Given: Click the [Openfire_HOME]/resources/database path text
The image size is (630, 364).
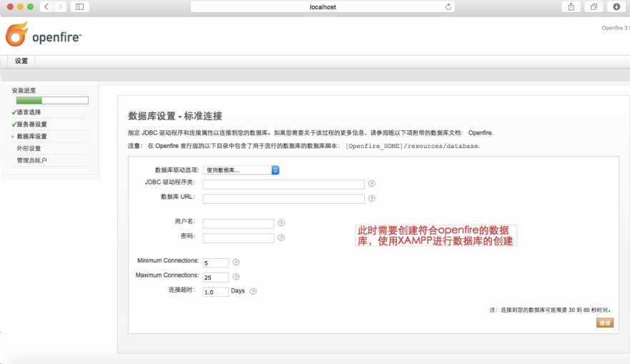Looking at the screenshot, I should (412, 146).
